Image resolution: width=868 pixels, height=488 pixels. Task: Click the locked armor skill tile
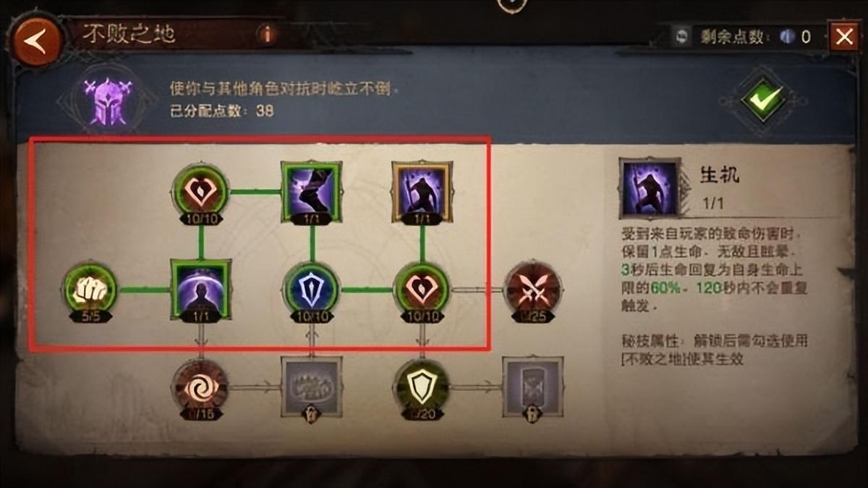pyautogui.click(x=532, y=387)
